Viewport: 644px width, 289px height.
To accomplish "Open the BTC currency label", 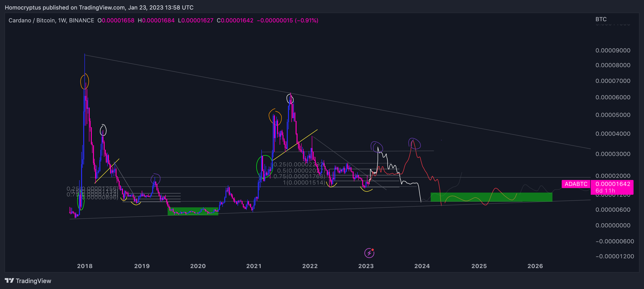I will click(601, 19).
